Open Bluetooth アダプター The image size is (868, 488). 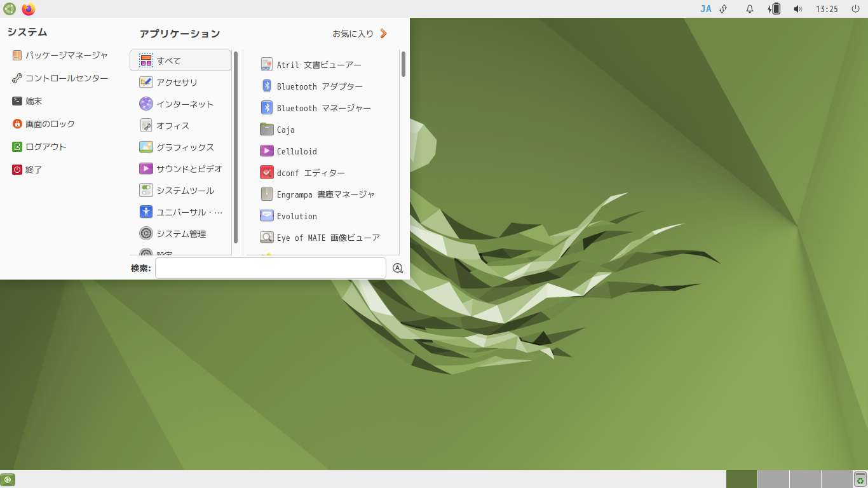tap(322, 86)
